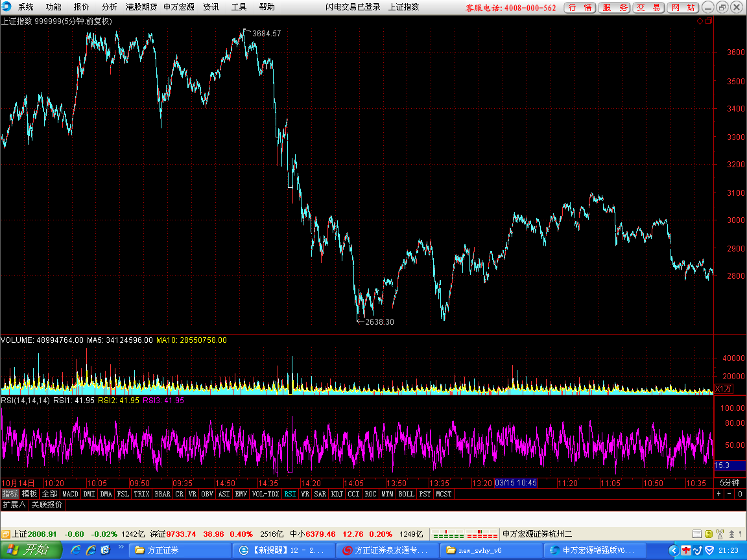Open the 资讯 menu
The width and height of the screenshot is (747, 560).
coord(211,7)
